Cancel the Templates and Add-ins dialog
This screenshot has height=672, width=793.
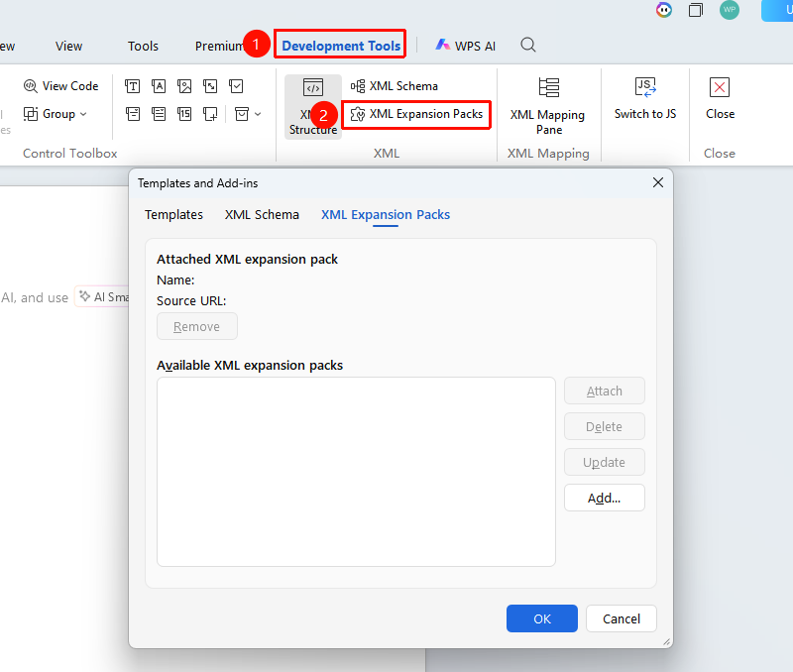point(622,618)
